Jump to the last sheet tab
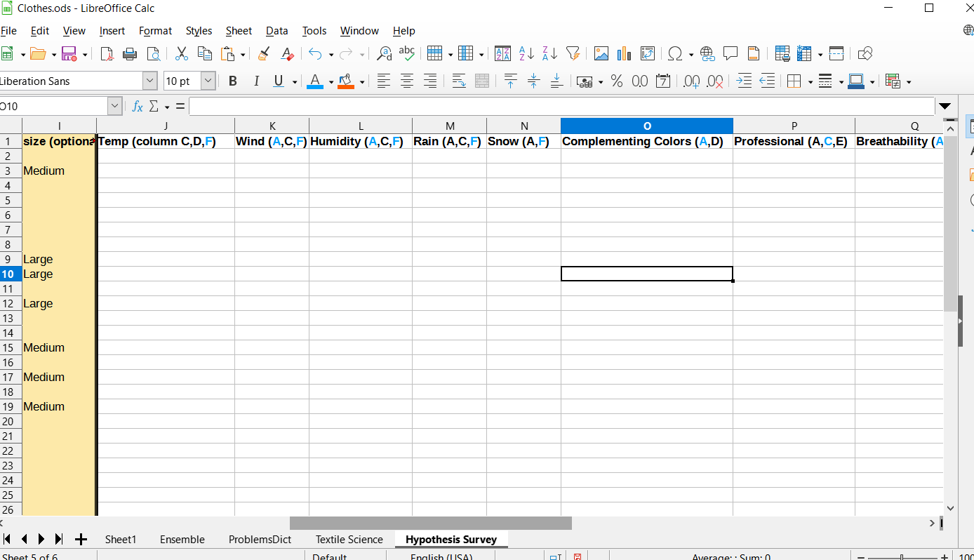Viewport: 974px width, 560px height. (59, 540)
